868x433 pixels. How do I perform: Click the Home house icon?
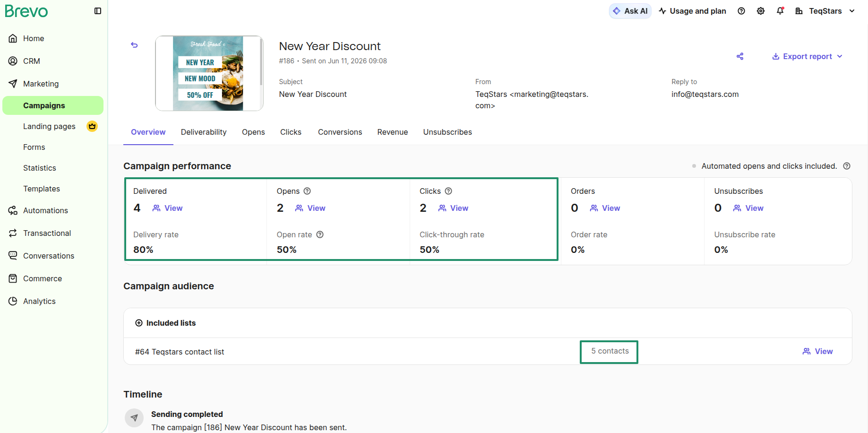click(x=13, y=38)
